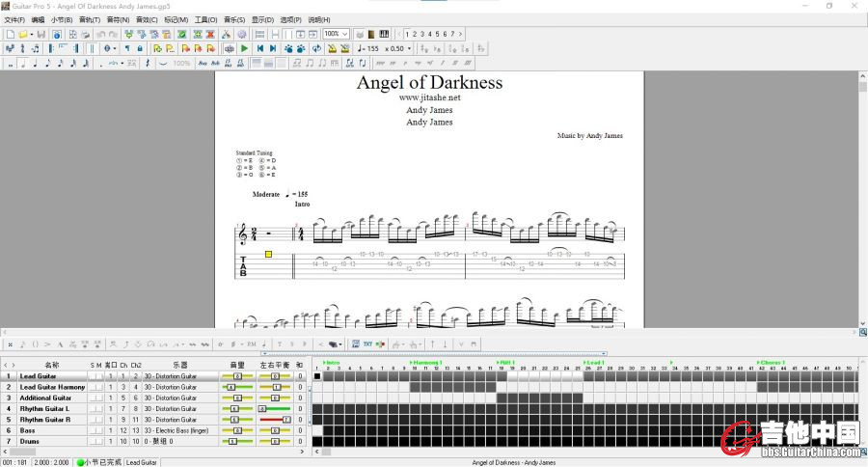Screen dimensions: 868x467
Task: Open the Open-file folder dropdown arrow
Action: point(32,34)
